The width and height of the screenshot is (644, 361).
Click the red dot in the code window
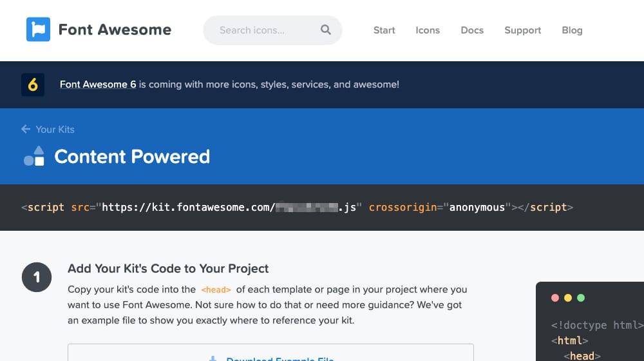(555, 298)
